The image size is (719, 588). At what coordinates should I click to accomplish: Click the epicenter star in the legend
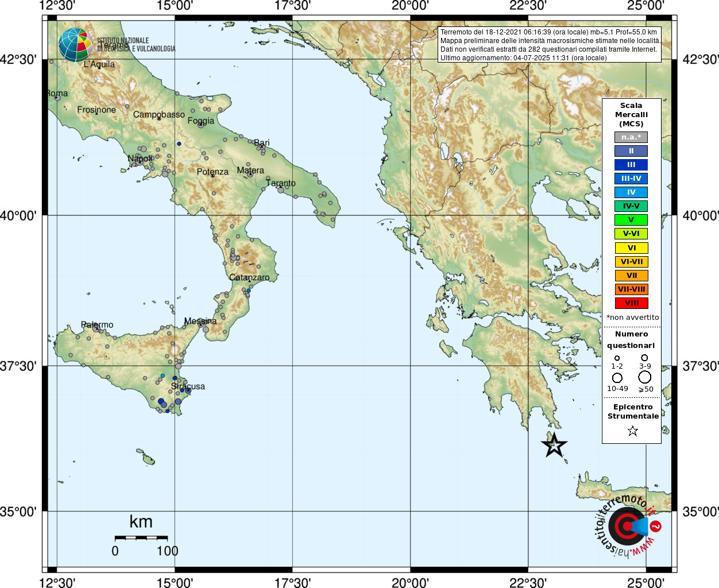click(633, 431)
